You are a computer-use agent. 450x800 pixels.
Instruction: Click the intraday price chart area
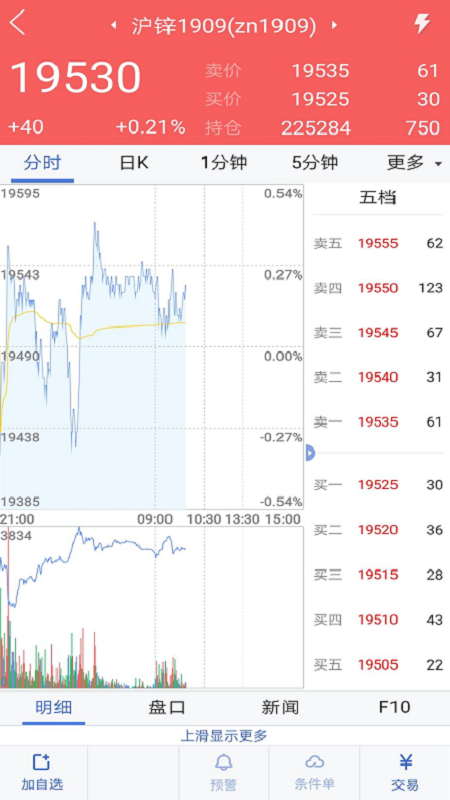(152, 347)
